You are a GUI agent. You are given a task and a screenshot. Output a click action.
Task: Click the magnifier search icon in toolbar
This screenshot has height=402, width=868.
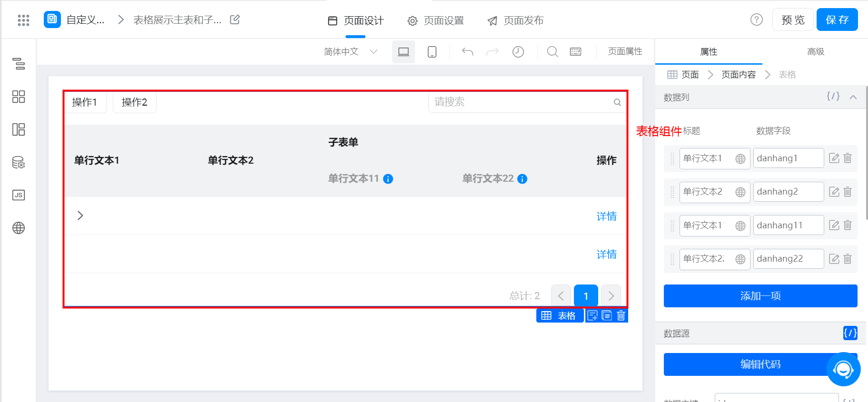(552, 51)
